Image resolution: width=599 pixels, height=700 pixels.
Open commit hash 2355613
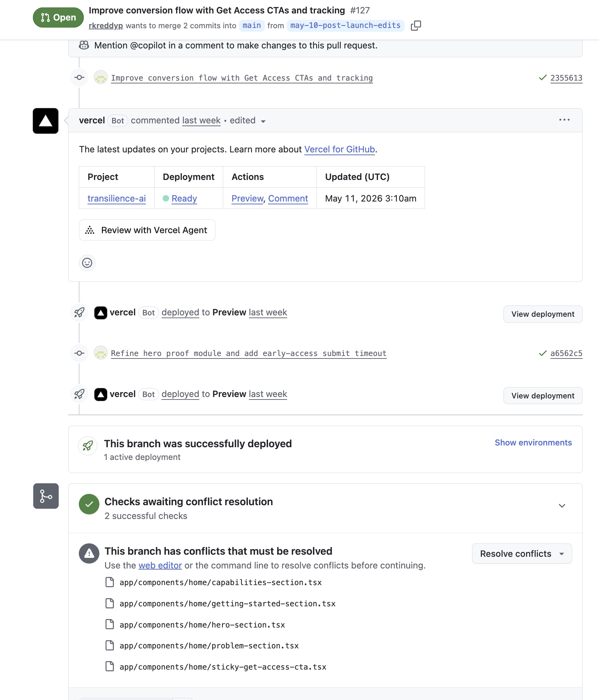coord(566,78)
